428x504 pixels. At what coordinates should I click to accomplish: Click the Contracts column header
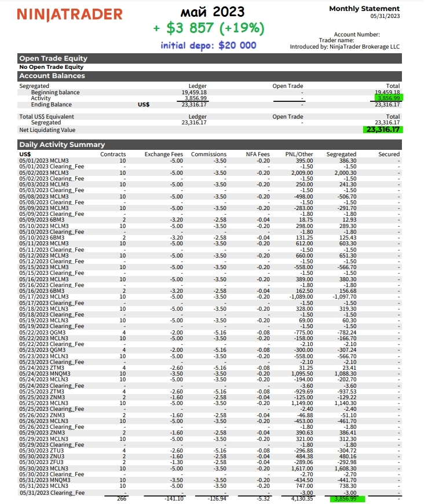(x=113, y=154)
